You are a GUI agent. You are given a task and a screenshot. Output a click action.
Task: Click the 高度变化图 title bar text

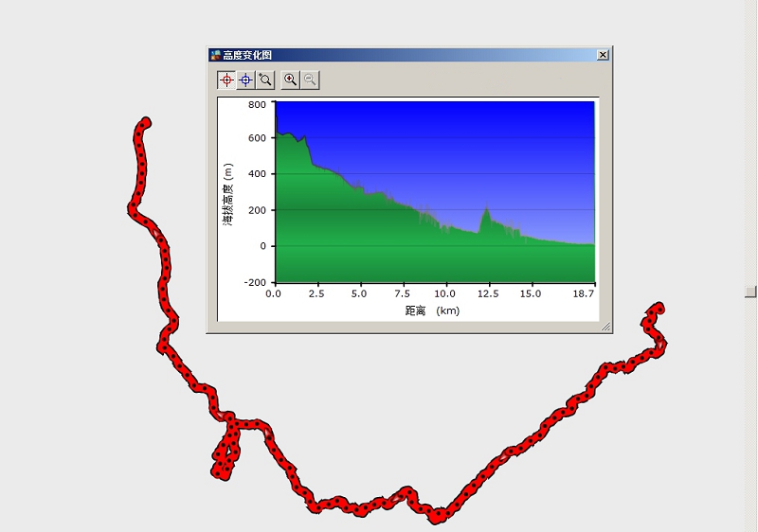(247, 55)
